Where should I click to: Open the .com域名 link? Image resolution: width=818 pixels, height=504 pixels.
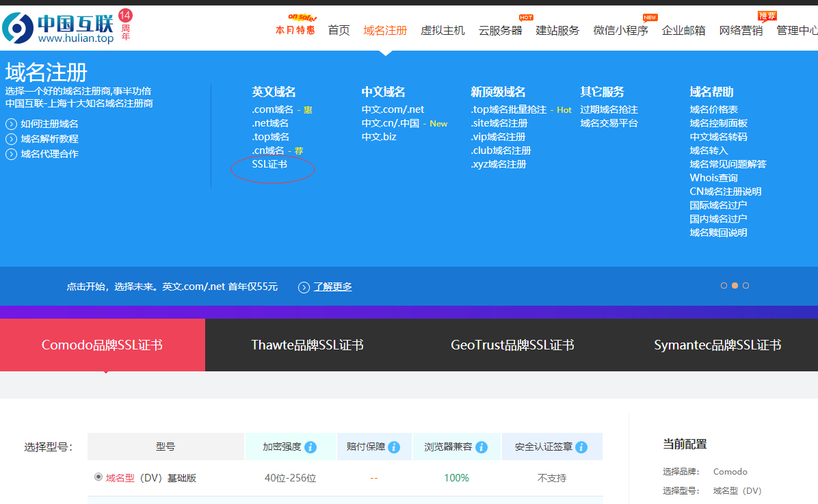pyautogui.click(x=272, y=109)
